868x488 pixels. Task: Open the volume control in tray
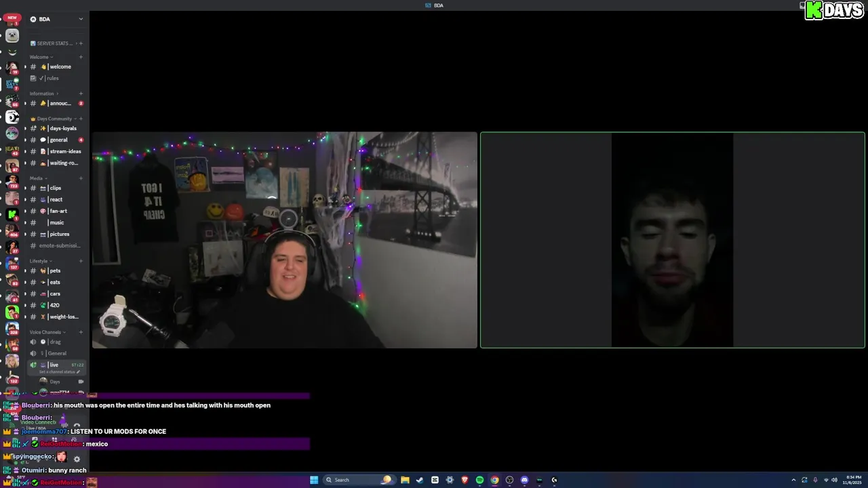point(834,480)
